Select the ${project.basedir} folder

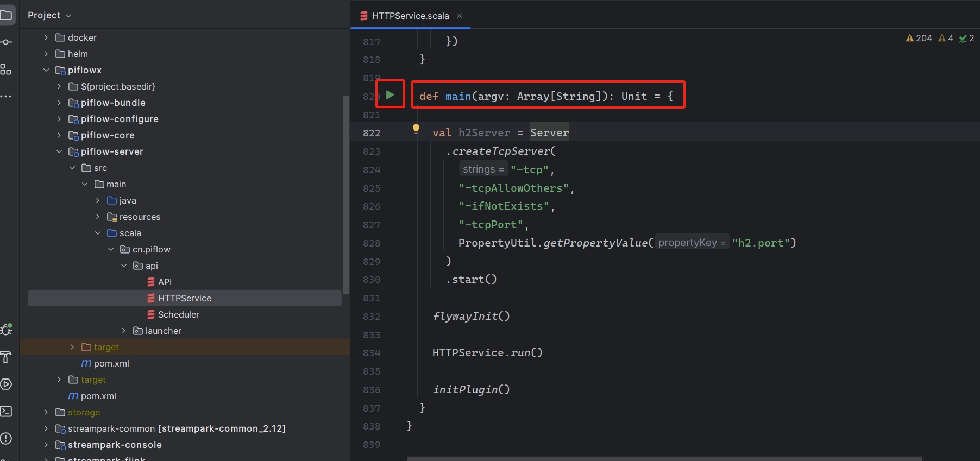(x=118, y=86)
